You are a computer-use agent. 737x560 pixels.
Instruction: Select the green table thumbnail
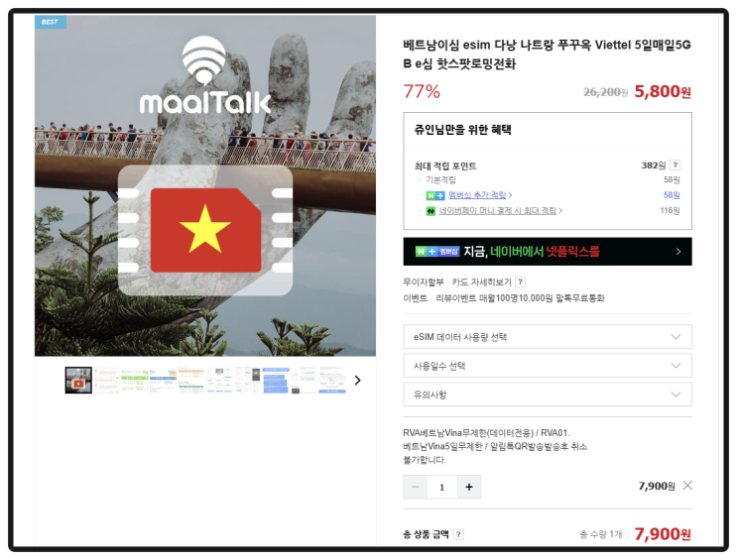(x=135, y=380)
